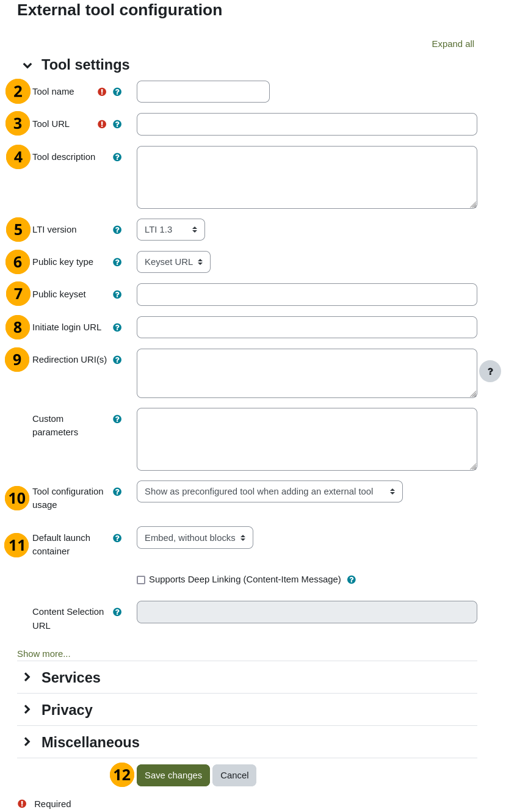The width and height of the screenshot is (506, 812).
Task: Click the Save changes button
Action: coord(173,775)
